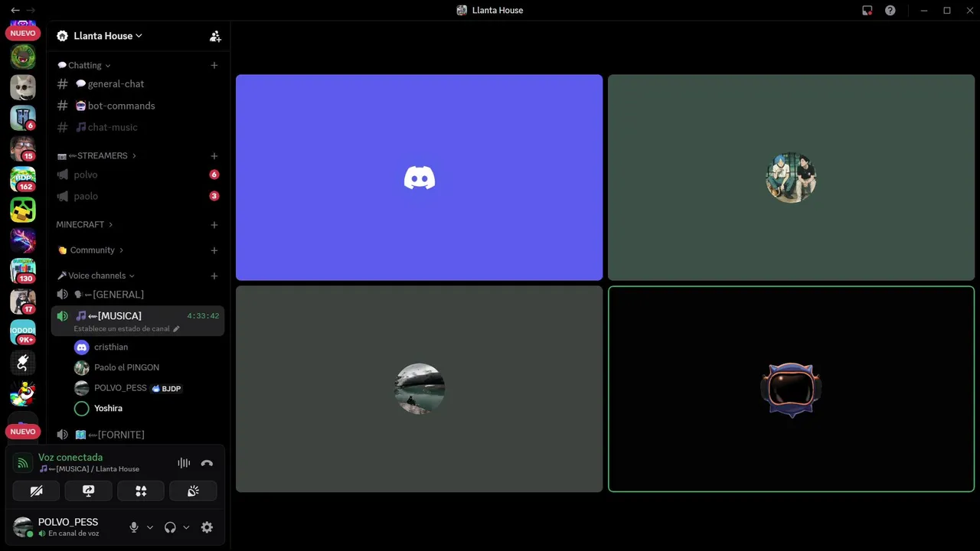Viewport: 980px width, 551px height.
Task: Open microphone input options arrow
Action: [x=150, y=527]
